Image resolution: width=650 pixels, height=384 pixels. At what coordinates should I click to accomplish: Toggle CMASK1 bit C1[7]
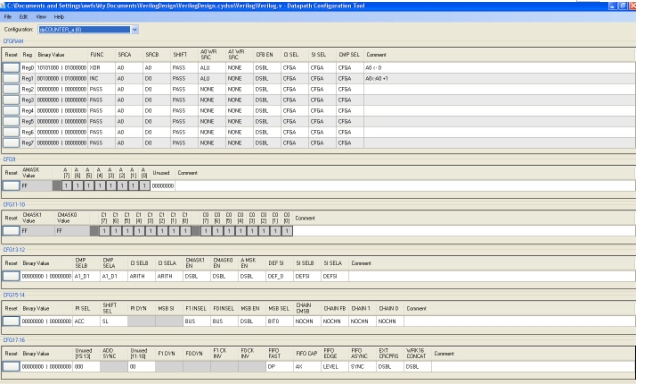click(104, 231)
